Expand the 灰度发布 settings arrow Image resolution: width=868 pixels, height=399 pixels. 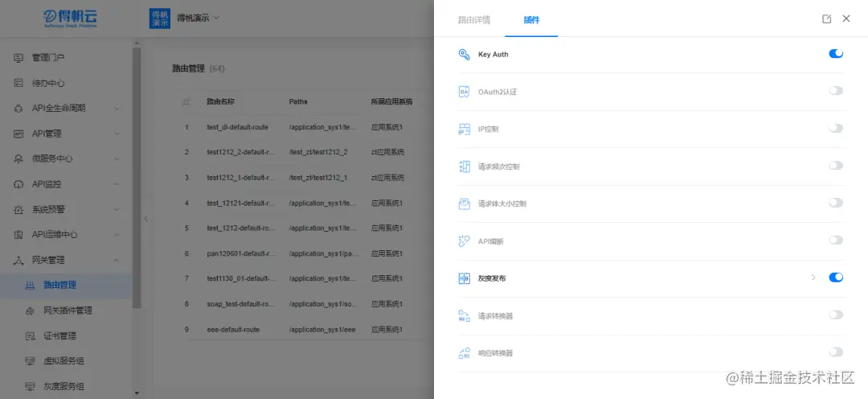point(813,278)
